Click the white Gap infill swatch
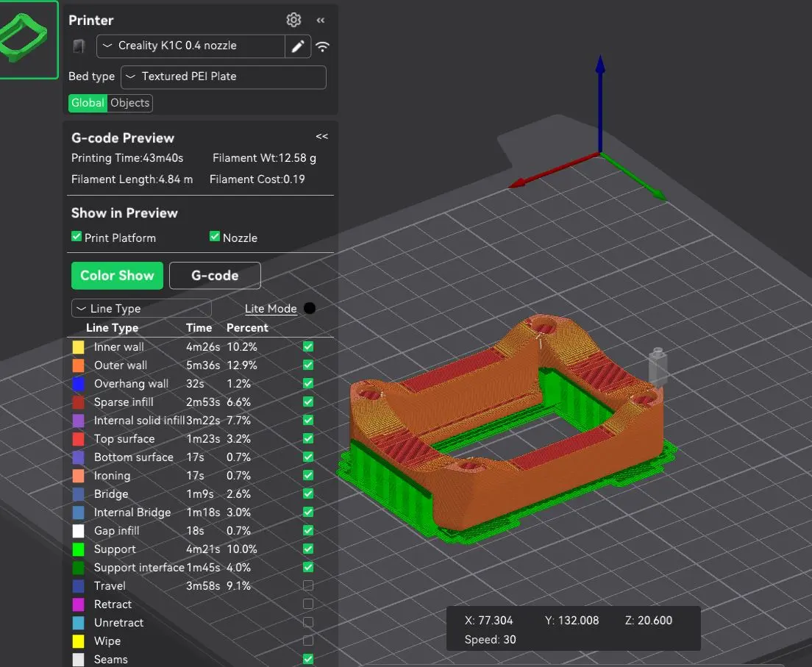812x667 pixels. (78, 531)
